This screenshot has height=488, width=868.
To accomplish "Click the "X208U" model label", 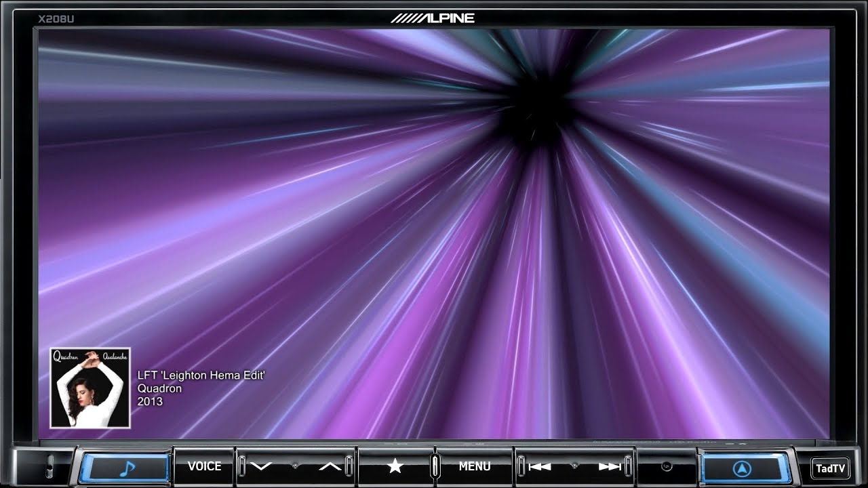I will click(x=56, y=19).
